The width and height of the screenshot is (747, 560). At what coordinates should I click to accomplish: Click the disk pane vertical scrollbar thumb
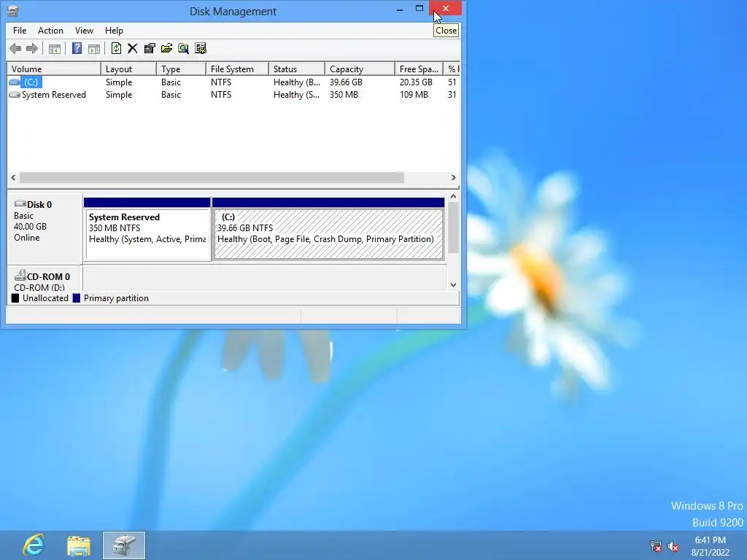click(x=454, y=227)
